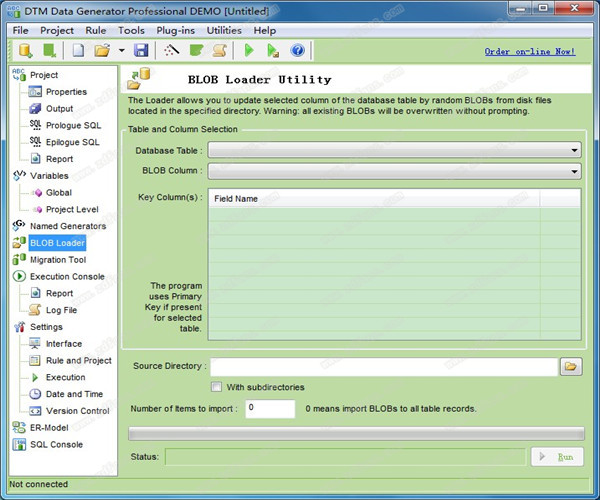
Task: Open the Plug-ins menu
Action: click(175, 30)
